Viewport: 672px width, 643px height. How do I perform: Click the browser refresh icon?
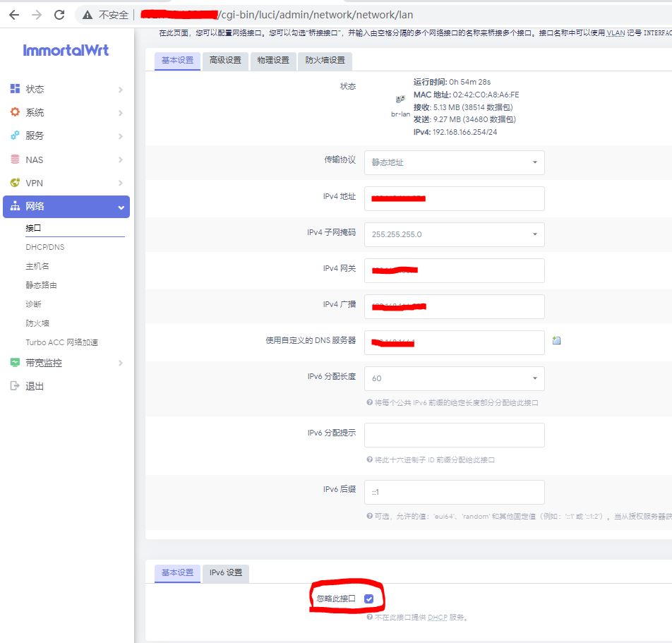point(60,13)
